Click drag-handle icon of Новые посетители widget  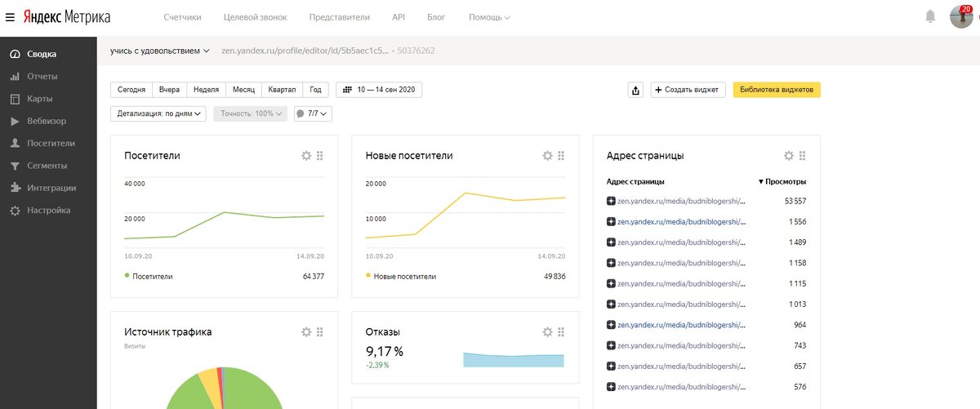(562, 156)
